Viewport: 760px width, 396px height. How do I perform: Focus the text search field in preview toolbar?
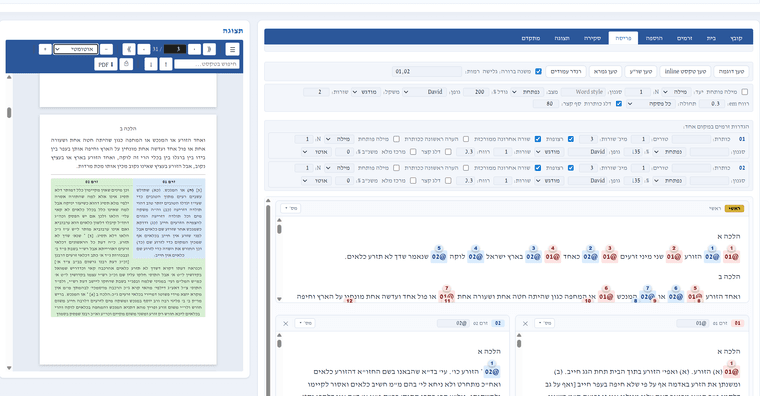[x=206, y=64]
